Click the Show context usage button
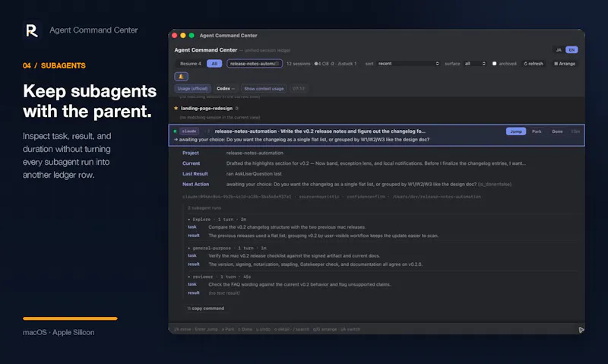Viewport: 608px width, 364px height. (264, 88)
